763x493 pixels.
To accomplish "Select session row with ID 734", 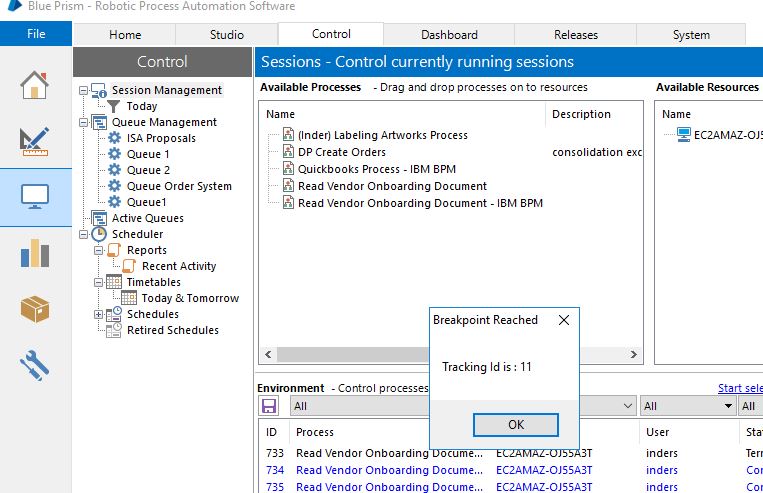I will click(x=511, y=470).
